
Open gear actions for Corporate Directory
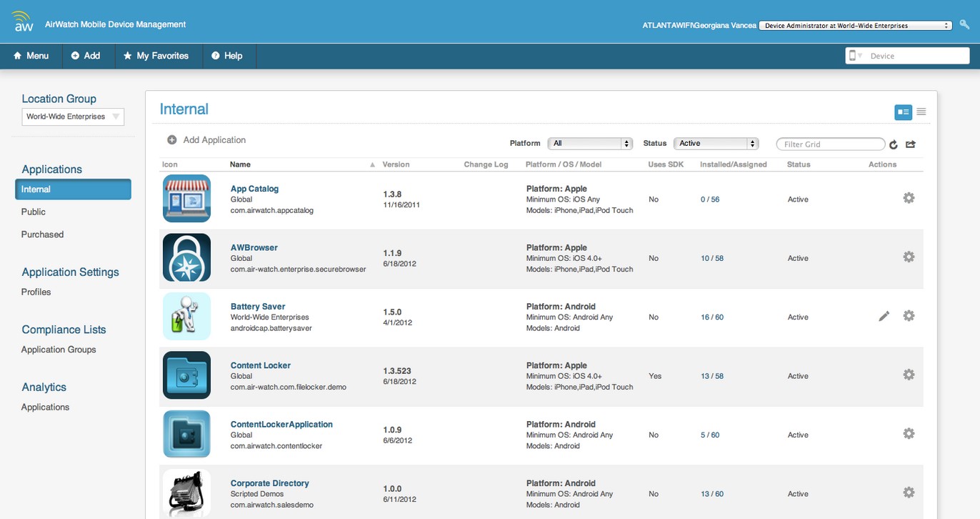click(909, 492)
